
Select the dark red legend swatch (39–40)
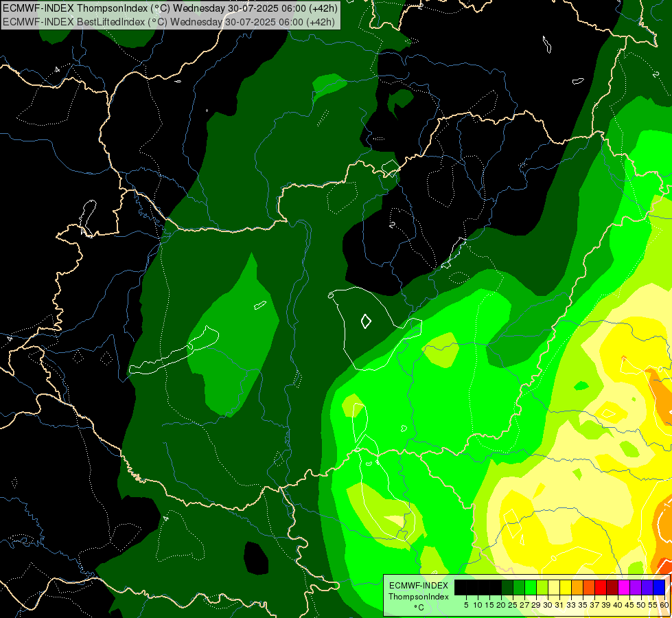coord(612,588)
